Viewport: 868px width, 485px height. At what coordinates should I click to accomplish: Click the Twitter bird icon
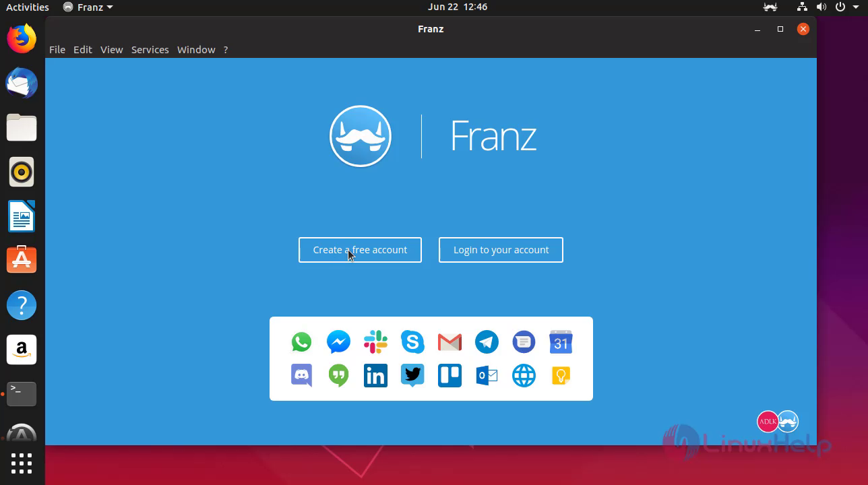(412, 375)
